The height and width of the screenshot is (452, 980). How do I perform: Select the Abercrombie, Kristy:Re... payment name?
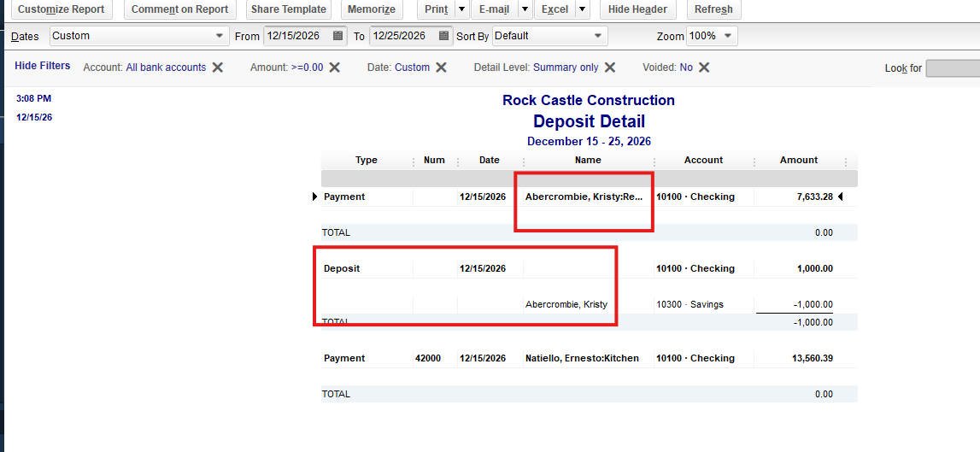[584, 197]
